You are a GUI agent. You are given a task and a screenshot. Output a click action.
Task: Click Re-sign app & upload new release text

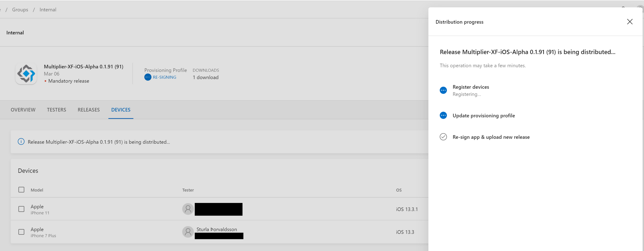pyautogui.click(x=491, y=137)
